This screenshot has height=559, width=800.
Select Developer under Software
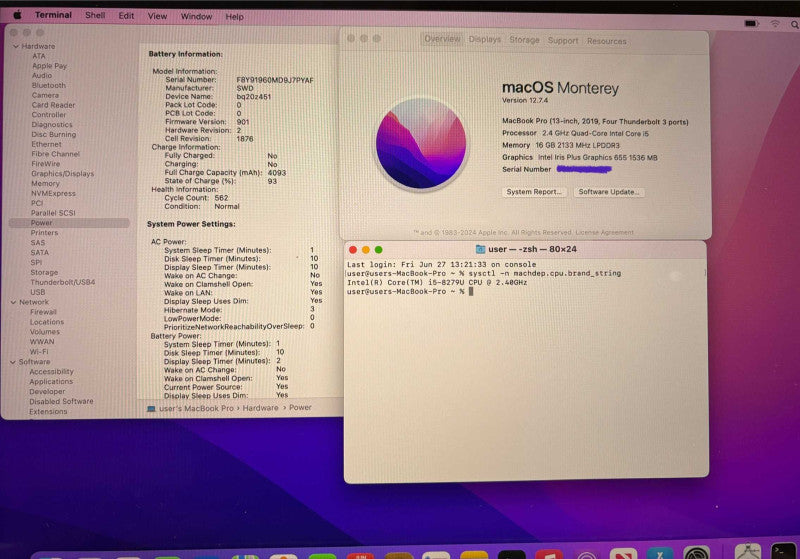[x=47, y=392]
